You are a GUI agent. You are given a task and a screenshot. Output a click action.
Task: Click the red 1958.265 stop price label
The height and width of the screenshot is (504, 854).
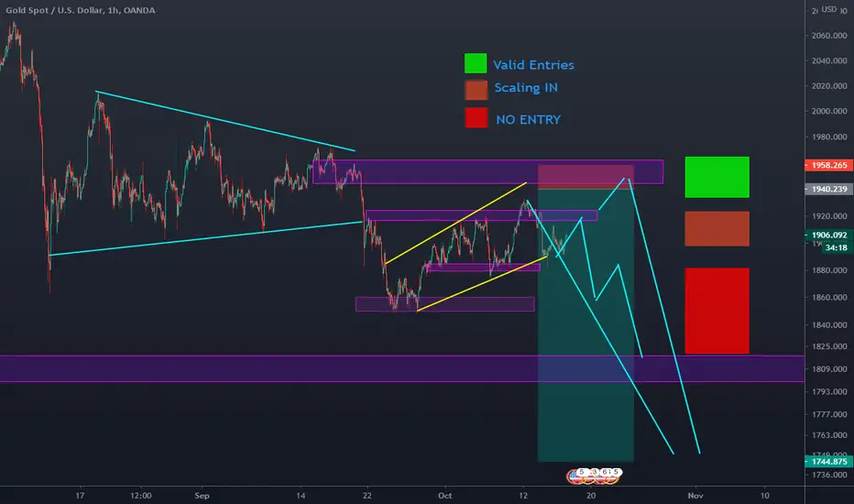(x=829, y=165)
